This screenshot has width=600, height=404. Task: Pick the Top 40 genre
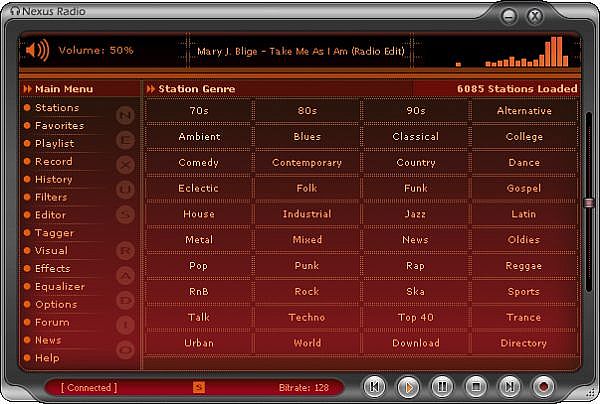point(416,317)
